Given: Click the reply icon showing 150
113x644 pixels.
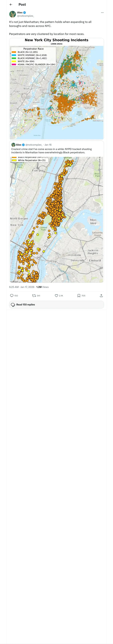Looking at the screenshot, I should (x=12, y=295).
